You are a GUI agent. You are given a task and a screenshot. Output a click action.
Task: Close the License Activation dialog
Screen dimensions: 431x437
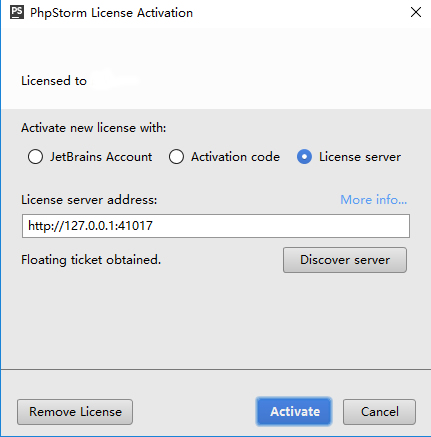tap(416, 12)
